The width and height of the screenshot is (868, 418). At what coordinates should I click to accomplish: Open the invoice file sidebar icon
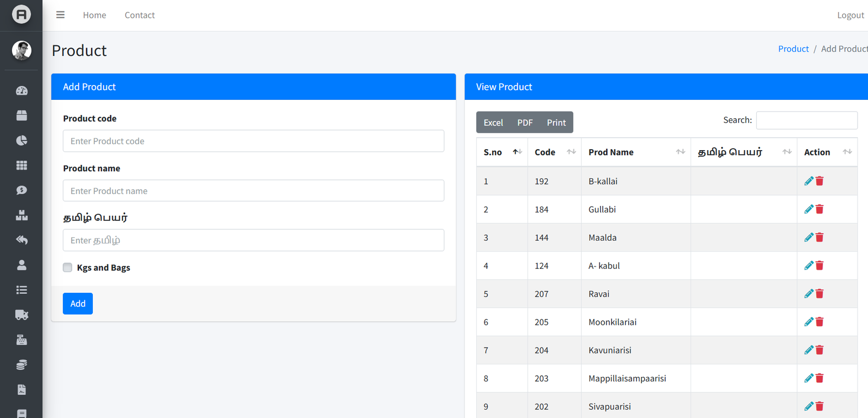pyautogui.click(x=22, y=390)
